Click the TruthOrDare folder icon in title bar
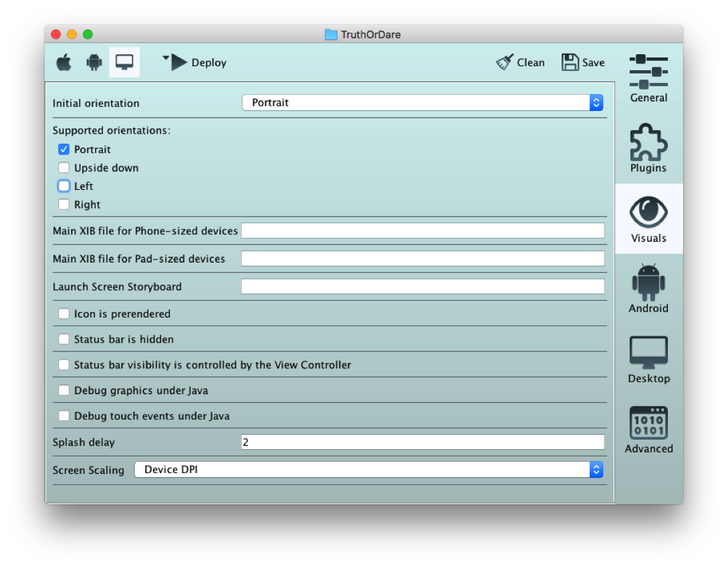The width and height of the screenshot is (728, 568). coord(331,35)
